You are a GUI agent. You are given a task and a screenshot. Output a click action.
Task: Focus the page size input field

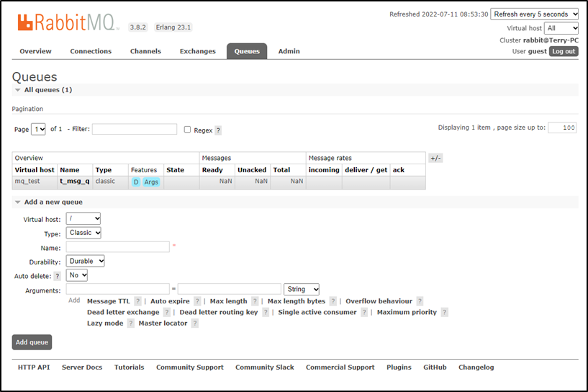click(562, 128)
